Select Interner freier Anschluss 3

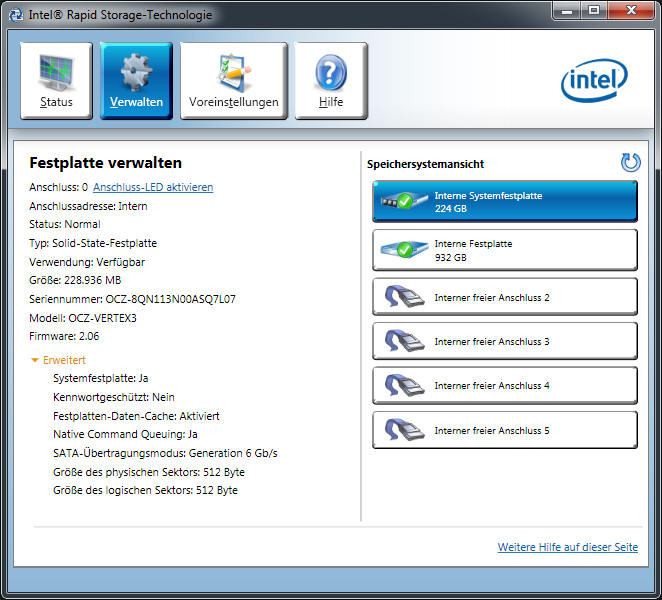point(505,341)
